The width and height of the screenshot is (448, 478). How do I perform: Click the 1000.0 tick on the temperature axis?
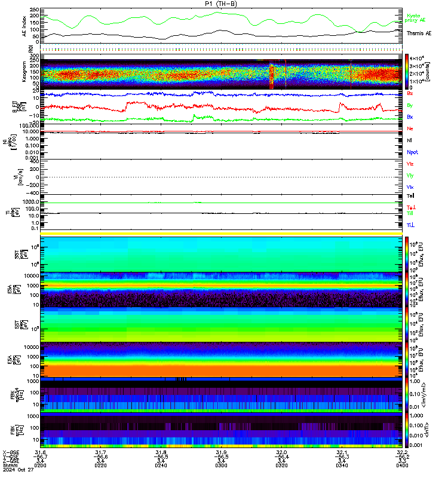pyautogui.click(x=31, y=202)
